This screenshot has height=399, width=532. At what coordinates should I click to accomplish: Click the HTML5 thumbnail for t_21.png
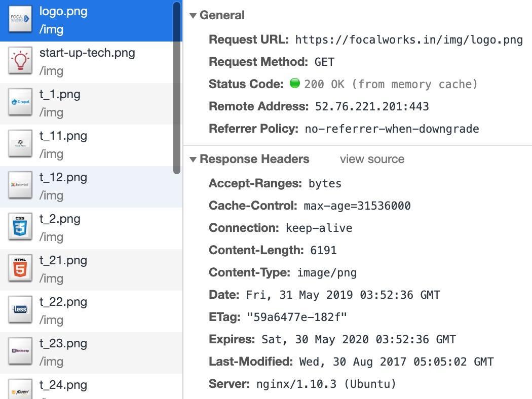20,268
